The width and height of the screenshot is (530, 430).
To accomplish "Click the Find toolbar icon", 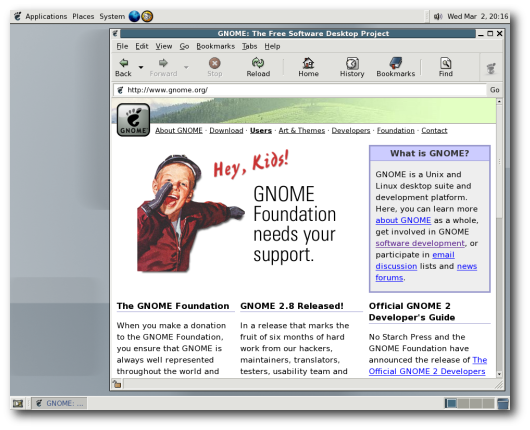I will (x=445, y=63).
